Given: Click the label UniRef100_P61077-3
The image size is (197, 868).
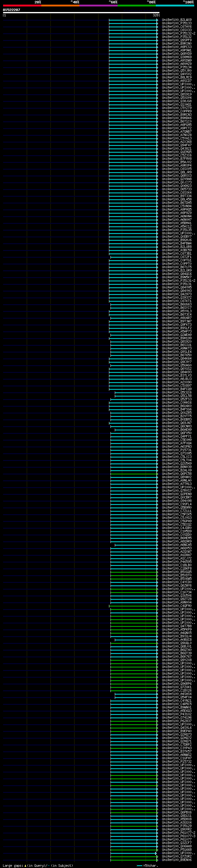Looking at the screenshot, I should click(x=179, y=836).
